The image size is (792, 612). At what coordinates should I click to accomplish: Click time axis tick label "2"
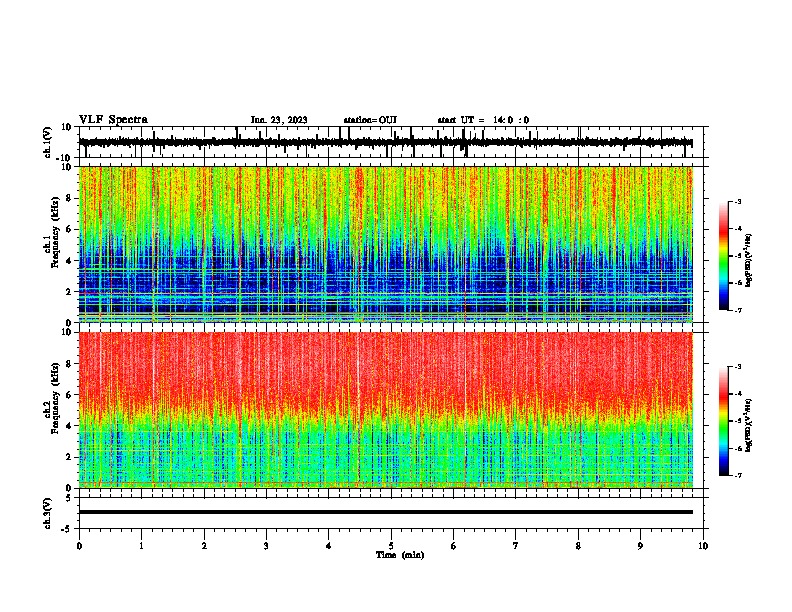[204, 546]
